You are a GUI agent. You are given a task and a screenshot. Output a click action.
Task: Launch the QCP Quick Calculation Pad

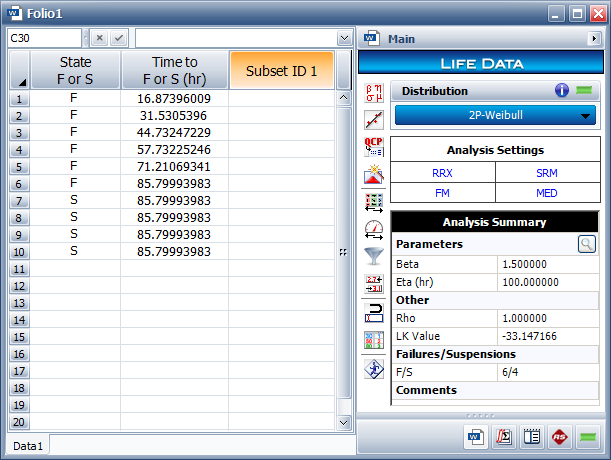click(x=374, y=147)
